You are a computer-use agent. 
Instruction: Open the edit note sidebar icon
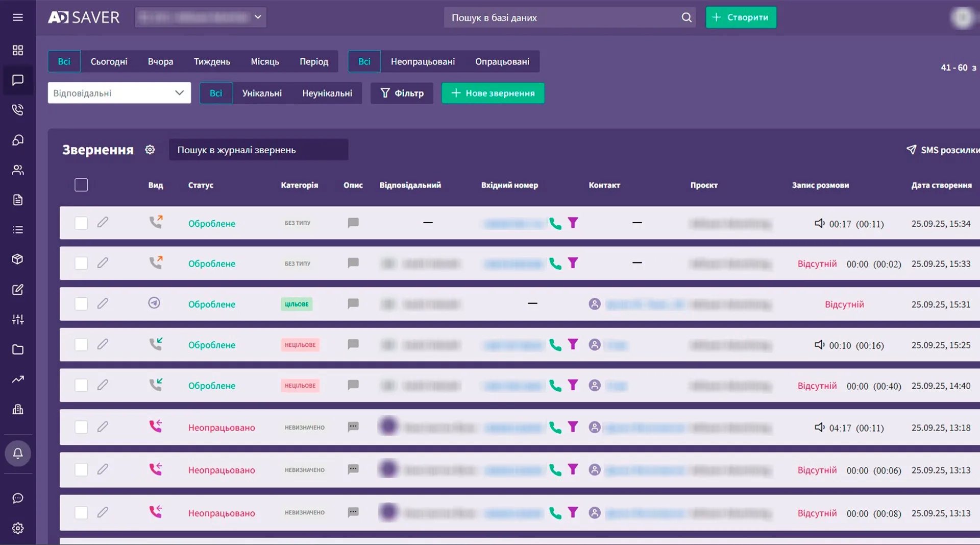click(18, 290)
